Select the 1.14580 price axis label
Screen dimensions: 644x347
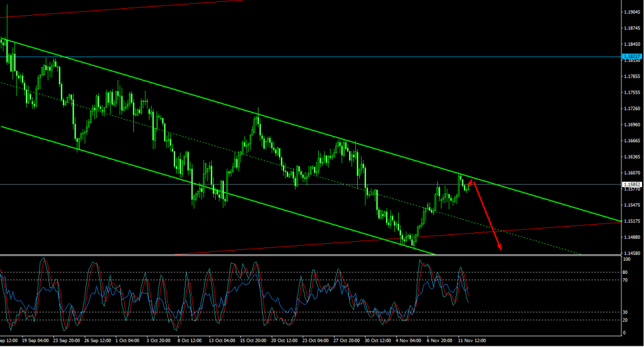[x=631, y=253]
